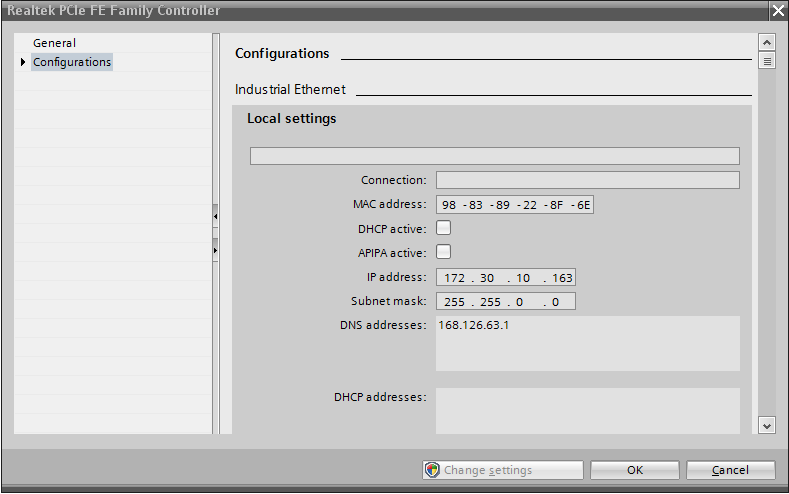This screenshot has height=494, width=789.
Task: Click the Cancel button
Action: [730, 470]
